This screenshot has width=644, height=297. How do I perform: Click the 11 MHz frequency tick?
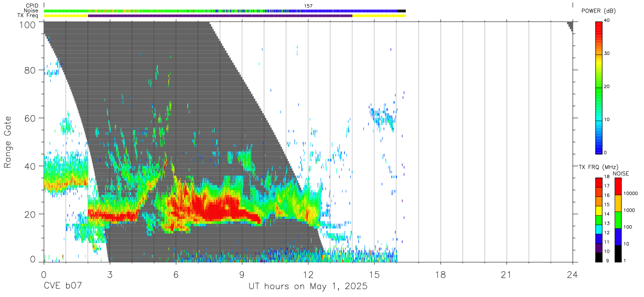[607, 243]
